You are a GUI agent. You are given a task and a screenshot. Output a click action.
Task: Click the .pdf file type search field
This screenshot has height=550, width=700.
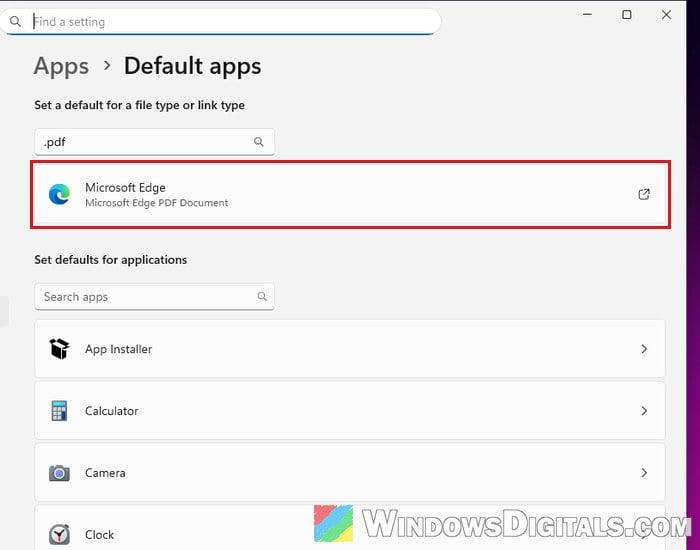(154, 142)
